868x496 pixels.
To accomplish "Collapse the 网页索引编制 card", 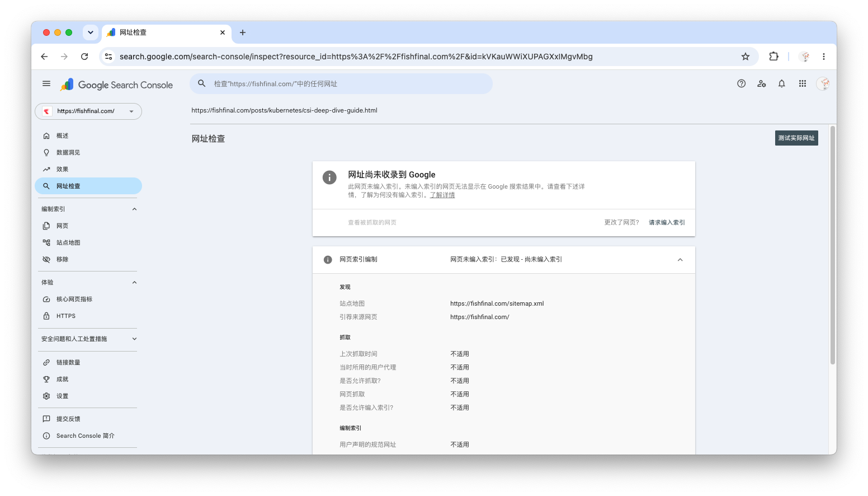I will click(680, 260).
